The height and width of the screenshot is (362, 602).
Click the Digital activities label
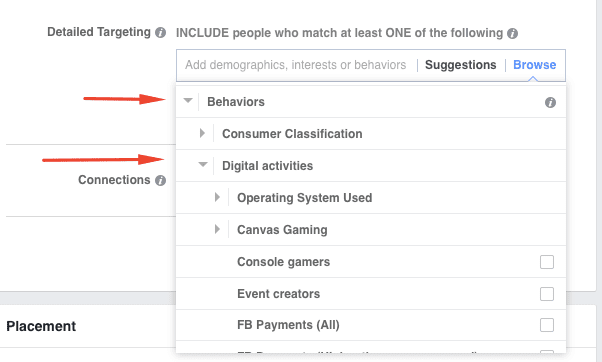click(268, 166)
